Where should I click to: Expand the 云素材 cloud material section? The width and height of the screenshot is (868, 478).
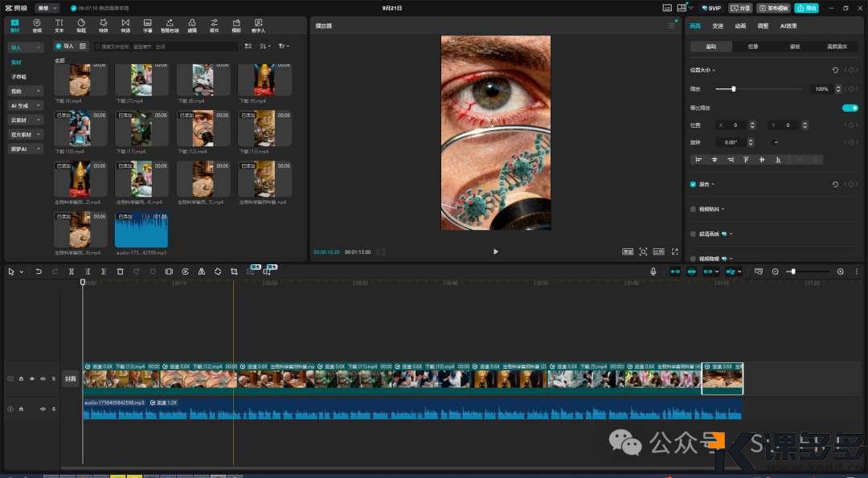coord(25,120)
